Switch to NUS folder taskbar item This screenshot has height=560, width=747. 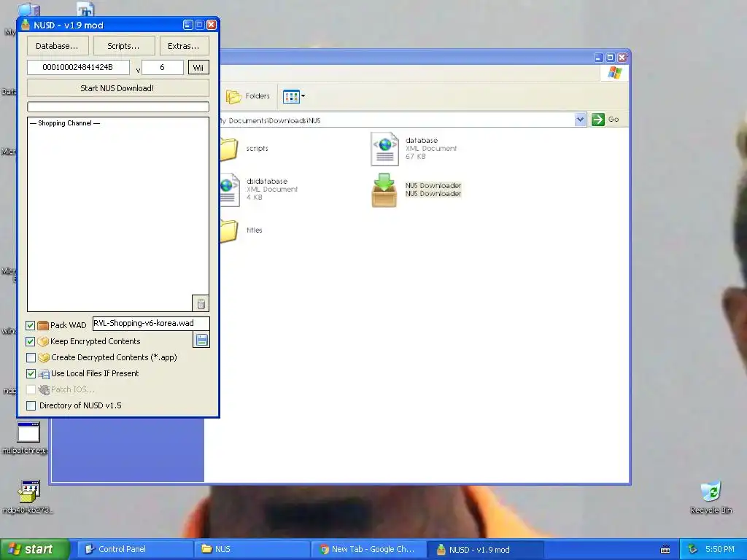point(252,550)
